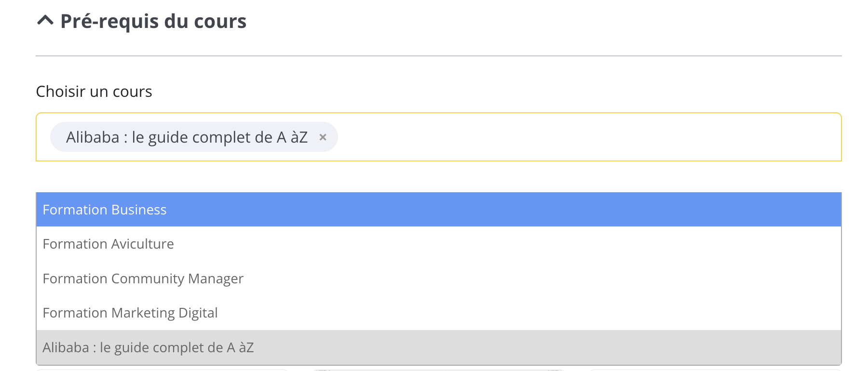Add Formation Business as a prerequisite

point(105,210)
